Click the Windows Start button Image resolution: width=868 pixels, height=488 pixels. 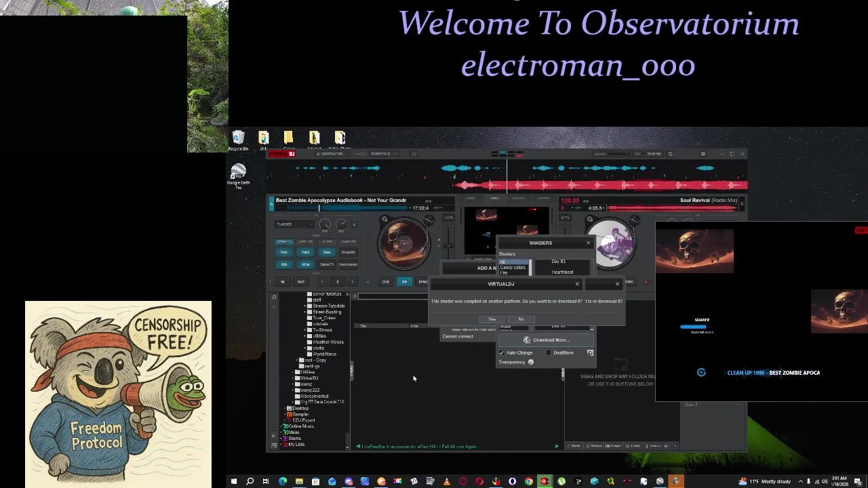pyautogui.click(x=233, y=482)
